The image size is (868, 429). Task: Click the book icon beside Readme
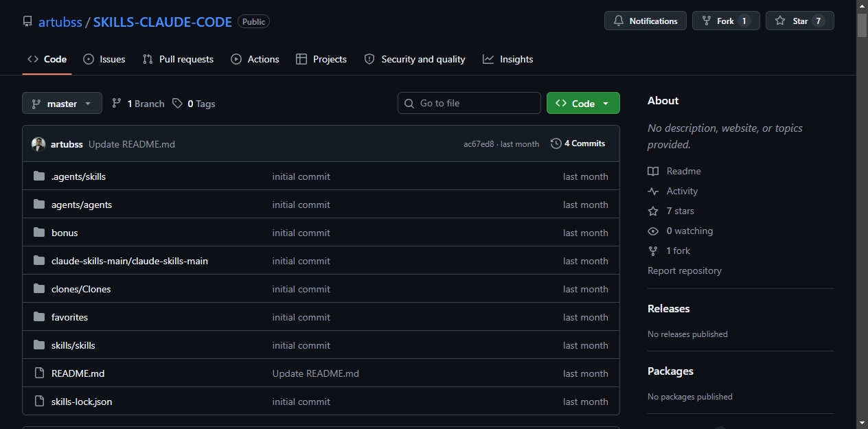coord(653,171)
